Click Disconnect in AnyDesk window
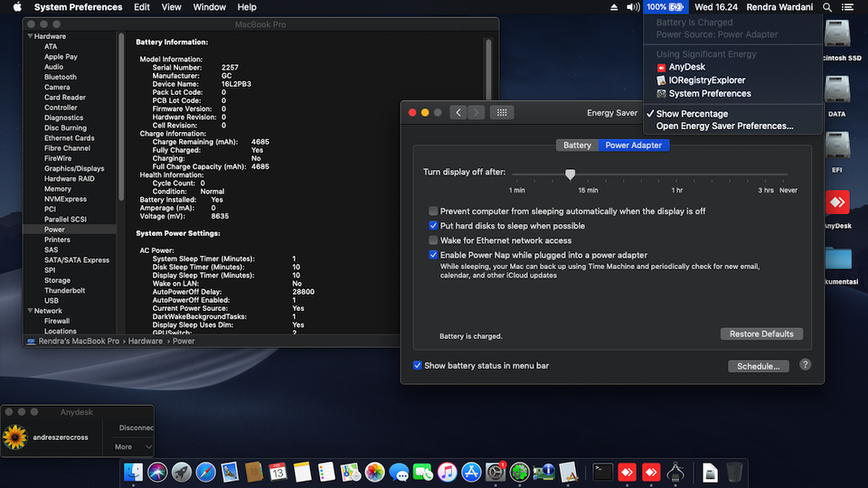 click(x=137, y=427)
